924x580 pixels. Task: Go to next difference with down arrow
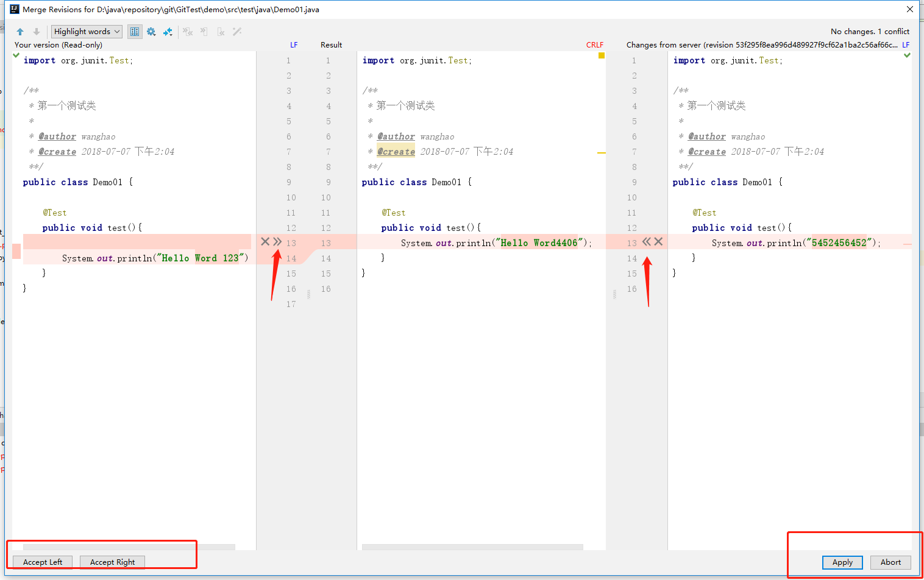pos(37,32)
